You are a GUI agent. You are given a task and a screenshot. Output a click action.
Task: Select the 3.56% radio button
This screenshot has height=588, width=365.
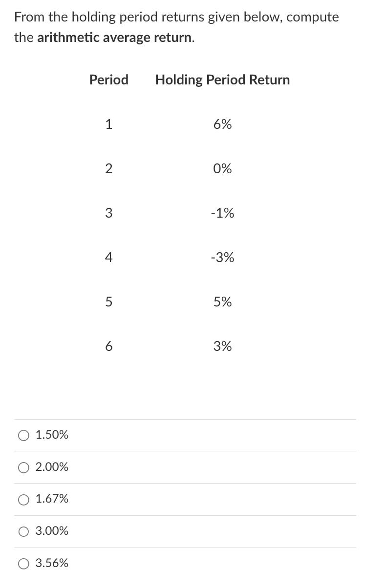point(23,564)
